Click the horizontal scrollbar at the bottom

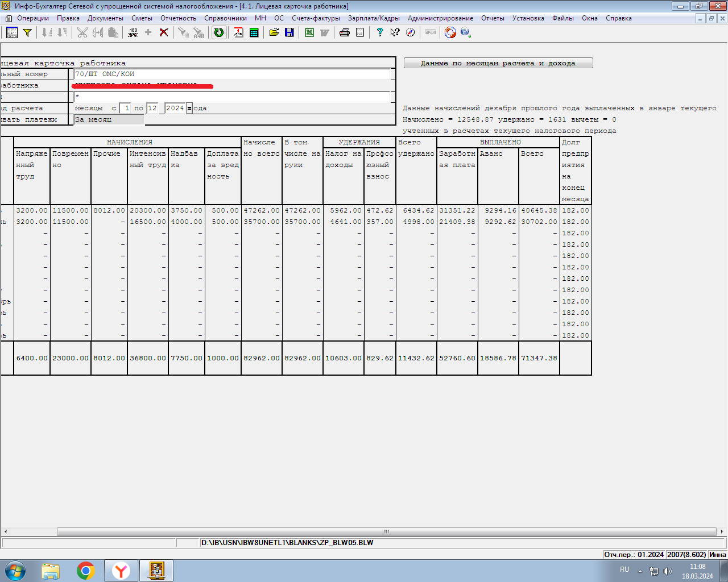pyautogui.click(x=387, y=532)
